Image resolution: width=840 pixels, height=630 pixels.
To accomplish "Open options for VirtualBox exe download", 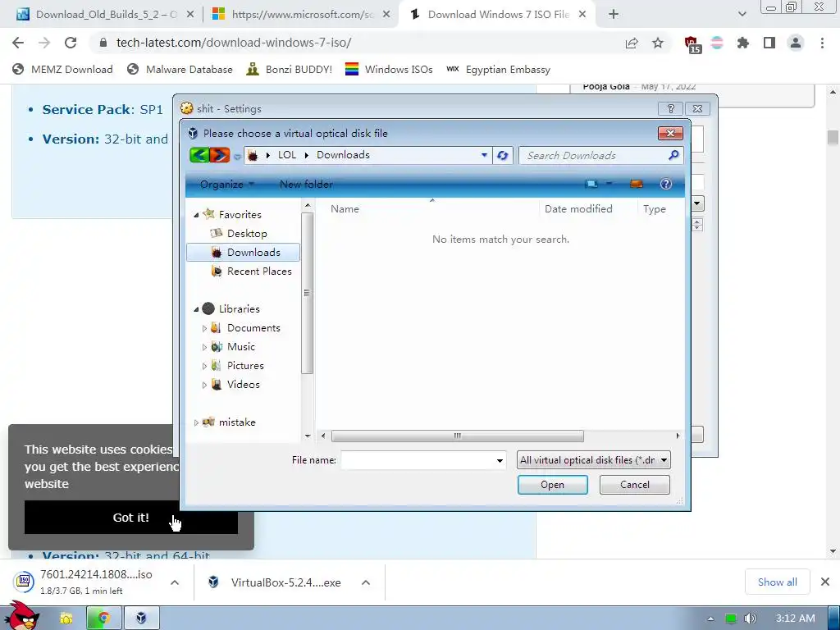I will pyautogui.click(x=366, y=582).
